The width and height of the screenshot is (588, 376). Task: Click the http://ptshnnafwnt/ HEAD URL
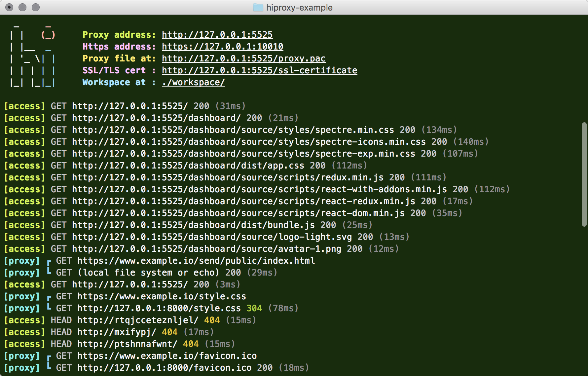tap(128, 344)
